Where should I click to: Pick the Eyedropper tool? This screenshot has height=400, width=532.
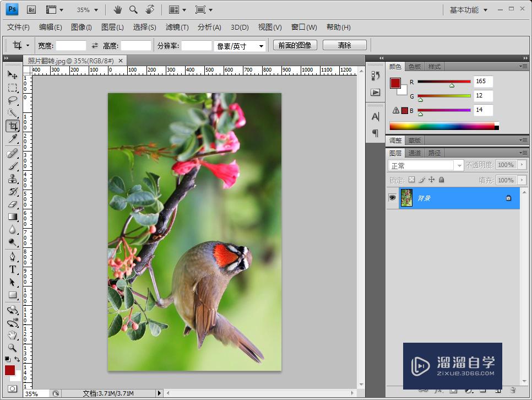tap(12, 139)
